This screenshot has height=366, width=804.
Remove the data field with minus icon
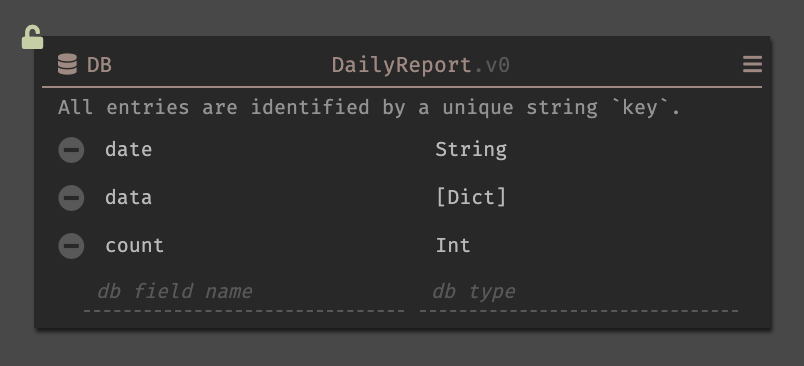(71, 198)
